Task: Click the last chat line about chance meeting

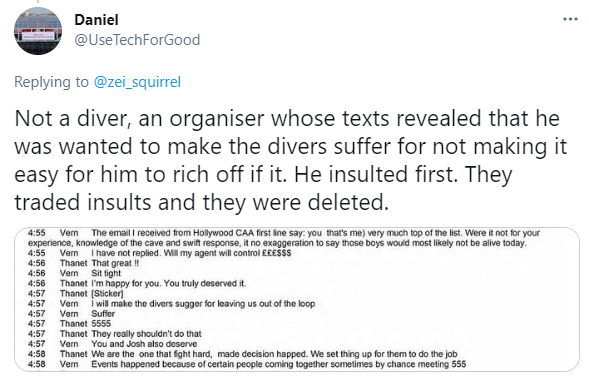Action: tap(247, 364)
